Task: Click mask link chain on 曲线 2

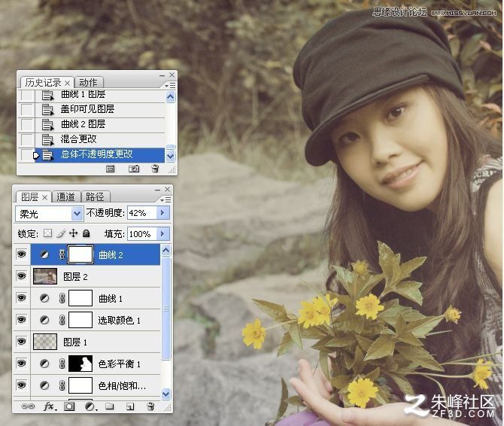Action: click(62, 254)
